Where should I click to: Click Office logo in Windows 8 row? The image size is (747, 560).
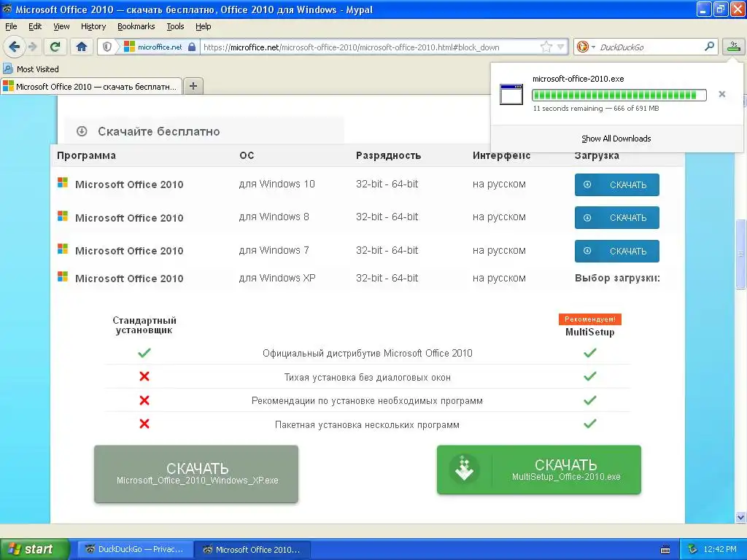pyautogui.click(x=63, y=216)
